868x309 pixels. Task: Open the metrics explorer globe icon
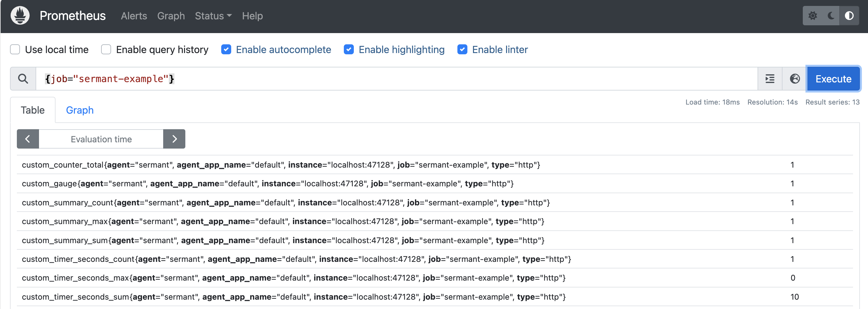tap(795, 79)
